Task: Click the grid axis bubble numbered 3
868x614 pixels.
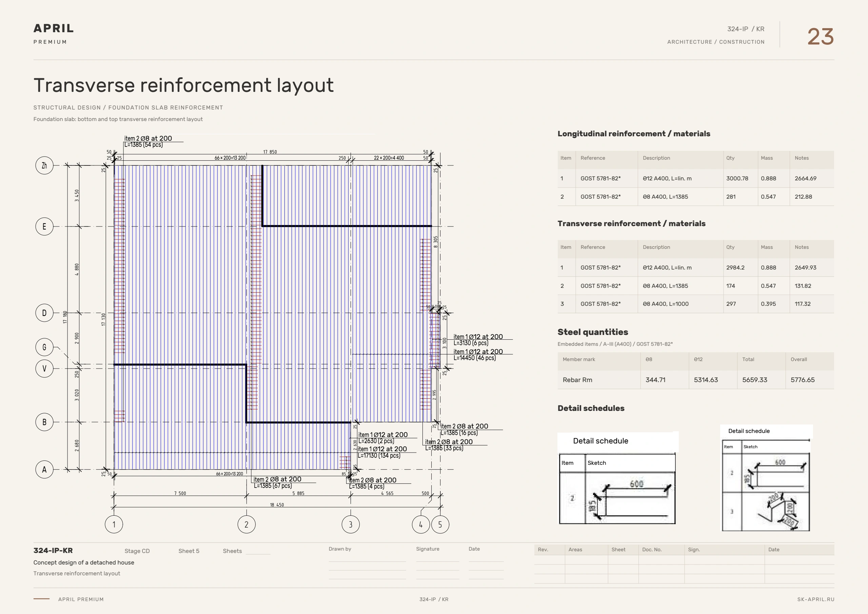Action: [x=351, y=524]
